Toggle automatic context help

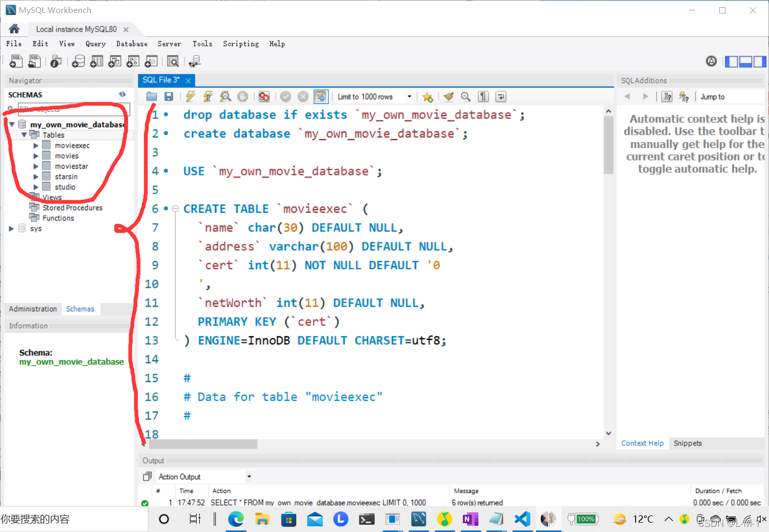coord(684,97)
